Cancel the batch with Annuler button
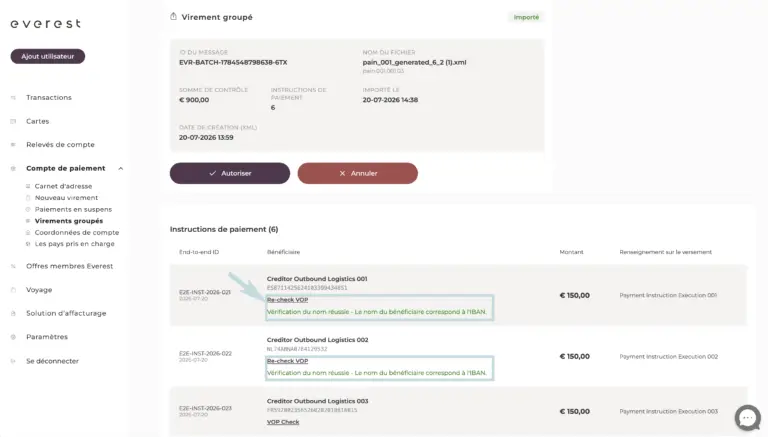The image size is (768, 437). tap(358, 173)
